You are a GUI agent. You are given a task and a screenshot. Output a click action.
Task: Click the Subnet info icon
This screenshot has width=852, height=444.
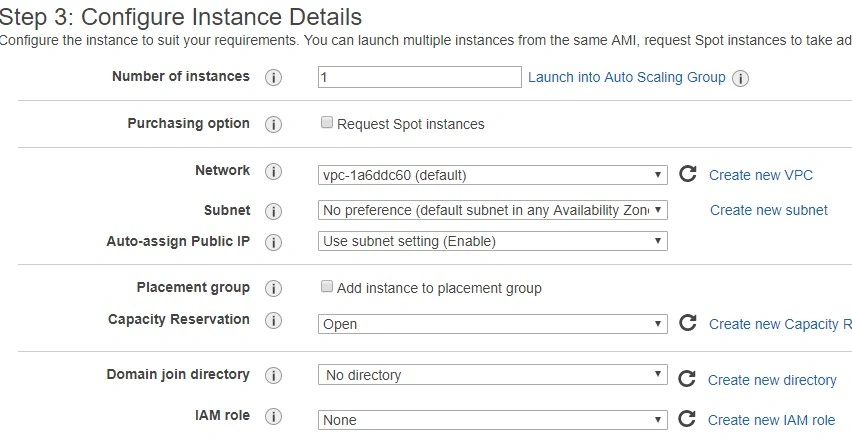[273, 211]
